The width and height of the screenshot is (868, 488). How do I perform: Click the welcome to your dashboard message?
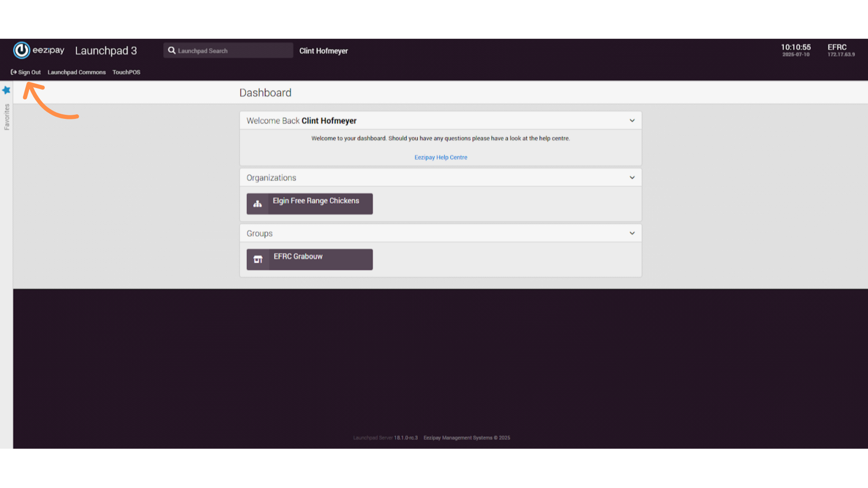coord(440,138)
